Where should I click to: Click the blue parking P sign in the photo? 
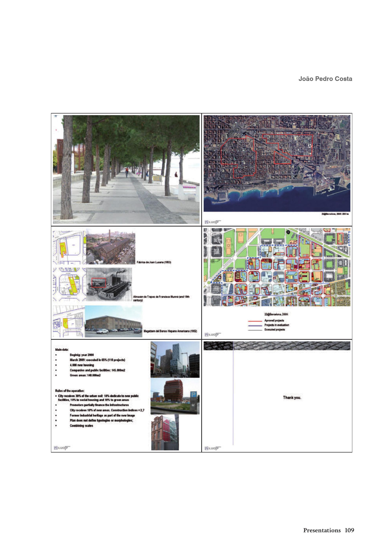[194, 395]
